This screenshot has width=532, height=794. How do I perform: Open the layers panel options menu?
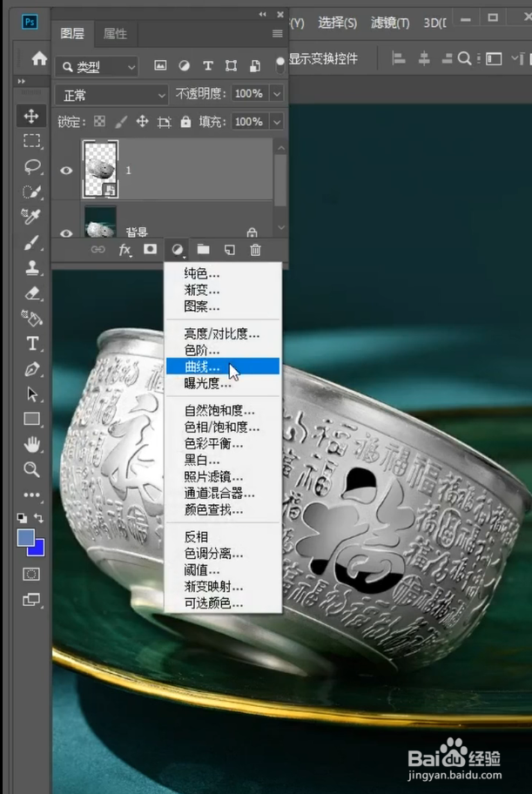pos(277,33)
